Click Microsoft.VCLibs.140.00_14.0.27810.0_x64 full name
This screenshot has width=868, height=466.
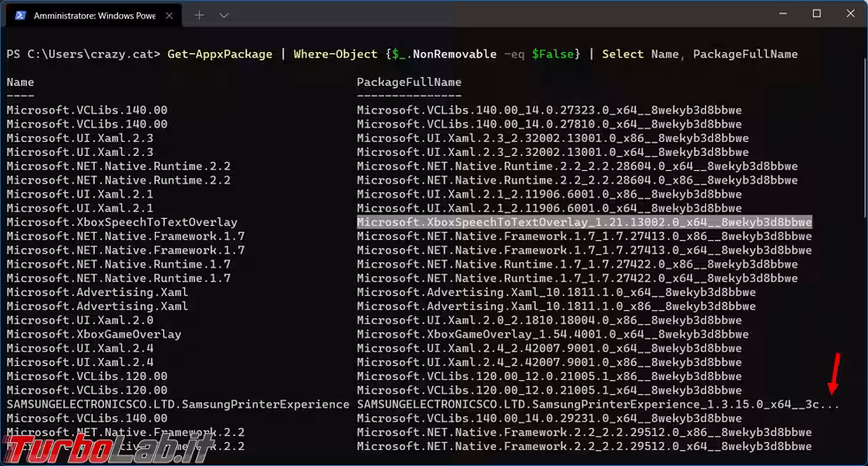549,124
